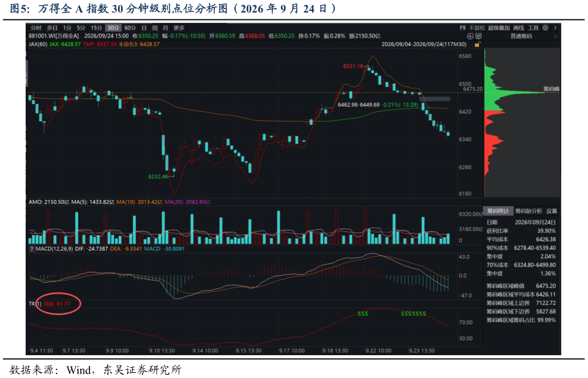The width and height of the screenshot is (588, 378).
Task: Select the 1分 interval
Action: 67,28
